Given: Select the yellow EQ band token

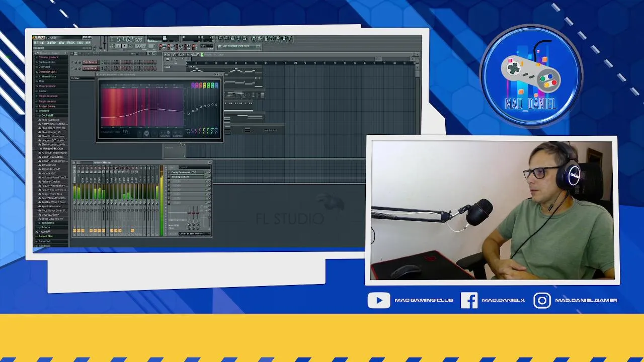Looking at the screenshot, I should point(205,85).
